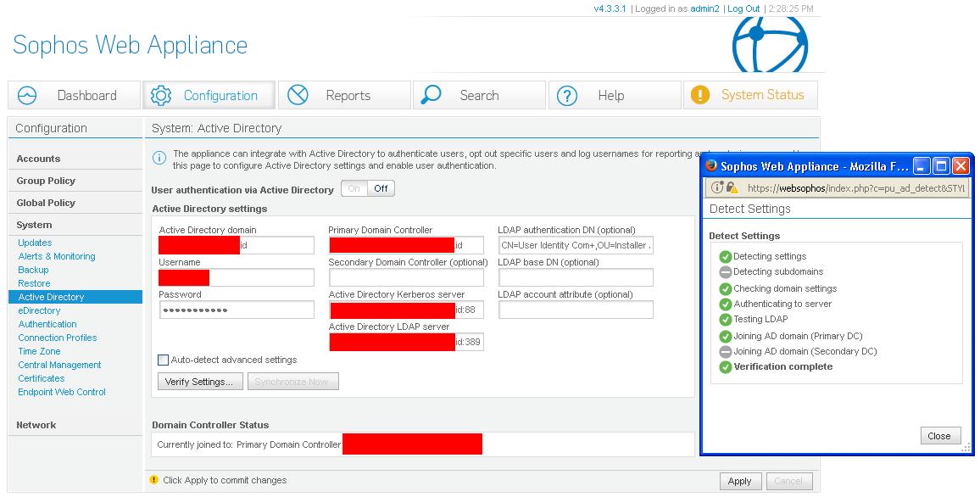Viewport: 980px width, 497px height.
Task: Expand the Global Policy section
Action: point(46,203)
